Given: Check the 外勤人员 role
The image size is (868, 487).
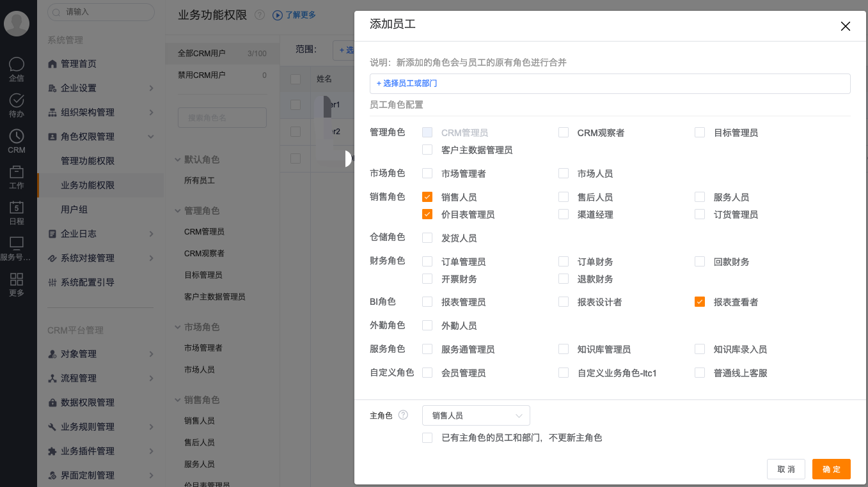Looking at the screenshot, I should tap(427, 325).
